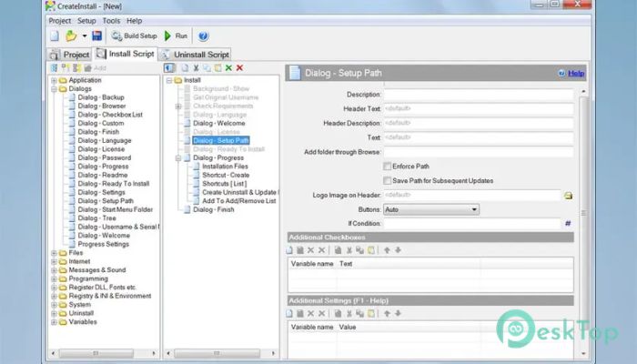Move down row in Additional Settings
This screenshot has height=364, width=637.
coord(399,314)
